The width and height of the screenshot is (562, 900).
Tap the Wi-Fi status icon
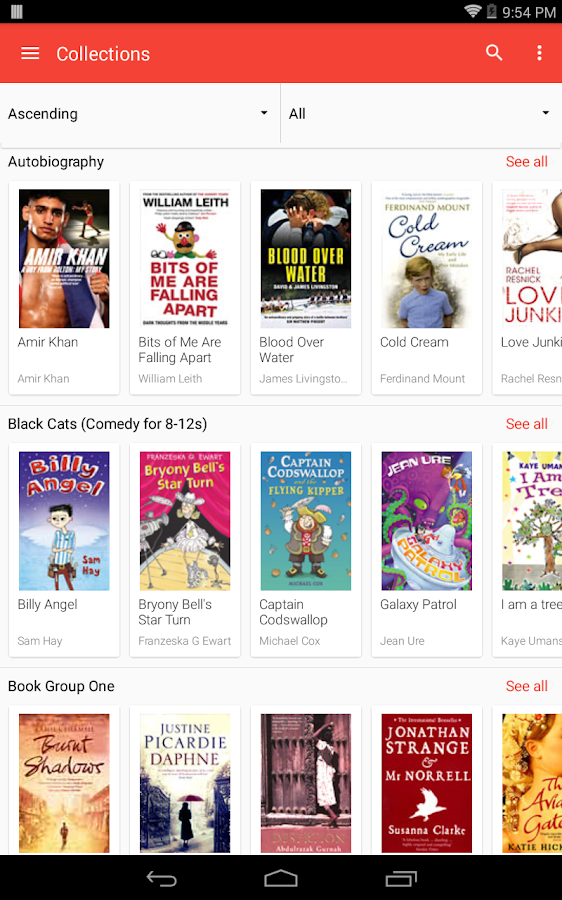(472, 11)
